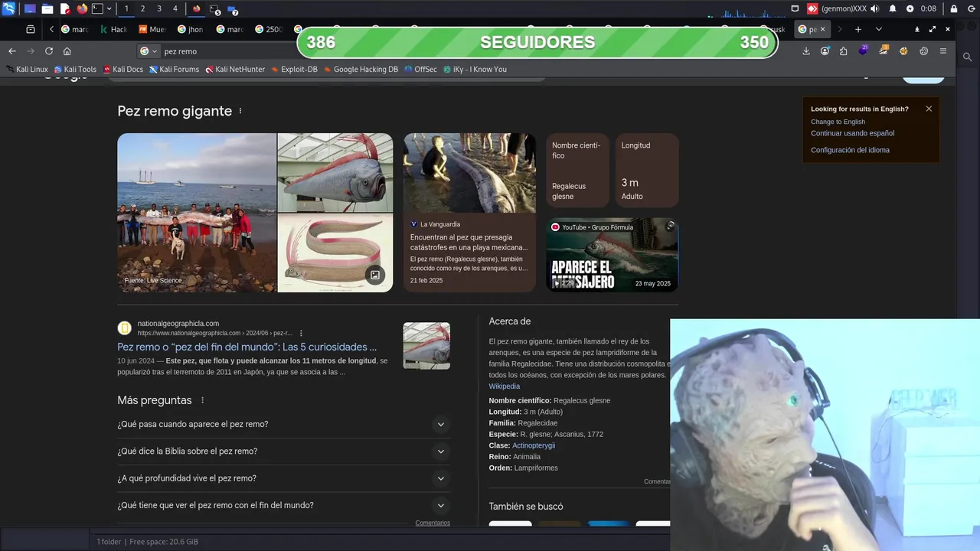Switch to the 2500 browser tab
980x551 pixels.
click(269, 29)
